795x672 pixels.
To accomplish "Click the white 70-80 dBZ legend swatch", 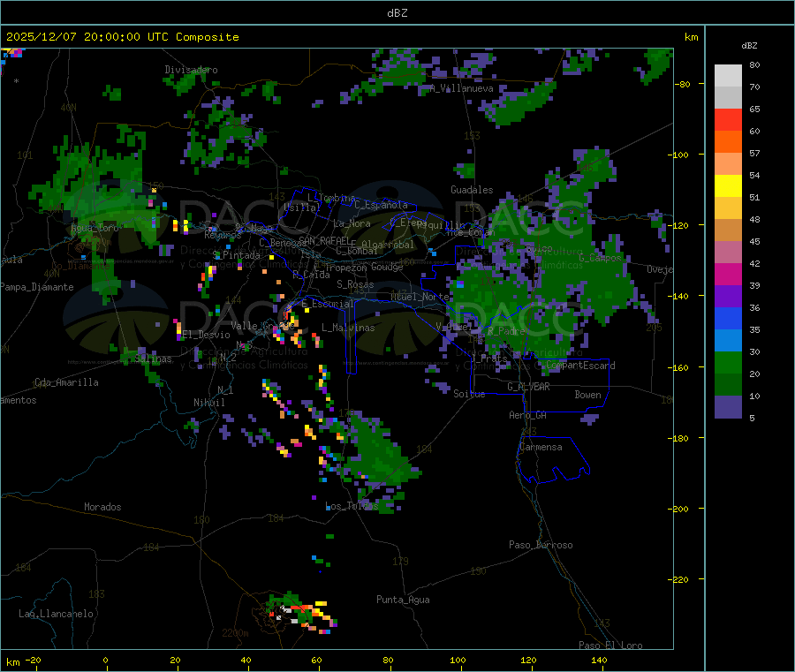I will pos(728,76).
